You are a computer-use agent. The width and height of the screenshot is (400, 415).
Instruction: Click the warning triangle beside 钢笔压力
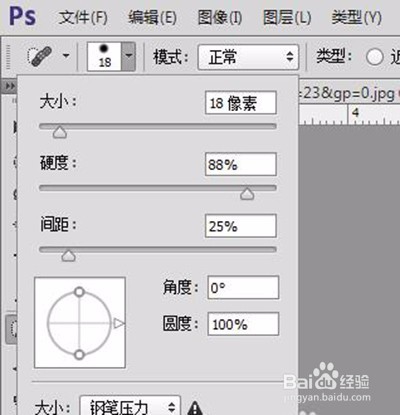point(195,408)
